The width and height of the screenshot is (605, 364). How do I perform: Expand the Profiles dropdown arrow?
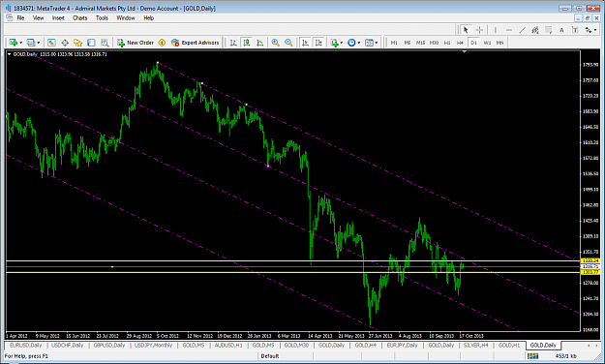(38, 43)
